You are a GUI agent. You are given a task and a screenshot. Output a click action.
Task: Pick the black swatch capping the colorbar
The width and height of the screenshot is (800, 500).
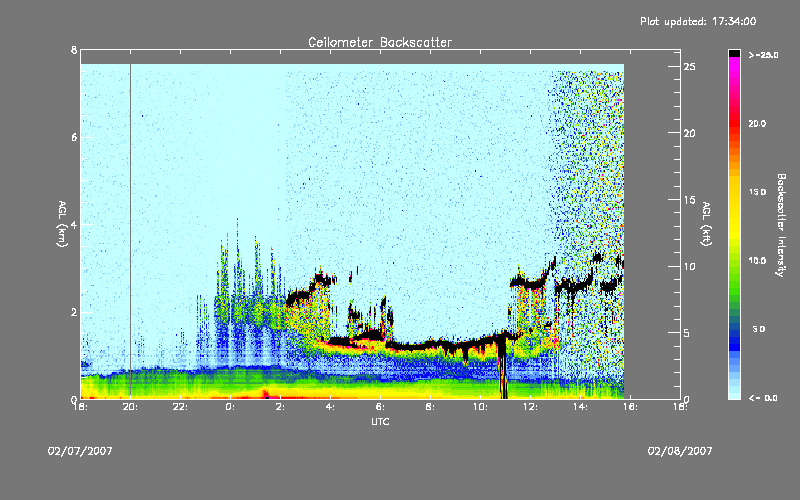coord(734,53)
